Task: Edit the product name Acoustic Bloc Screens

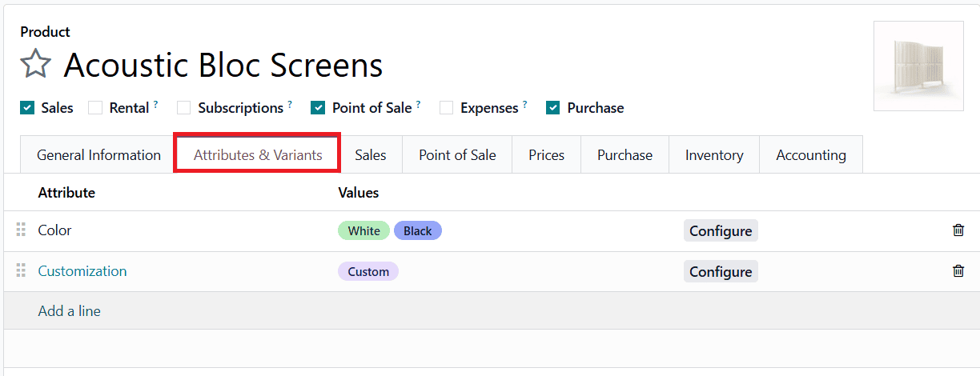Action: (223, 65)
